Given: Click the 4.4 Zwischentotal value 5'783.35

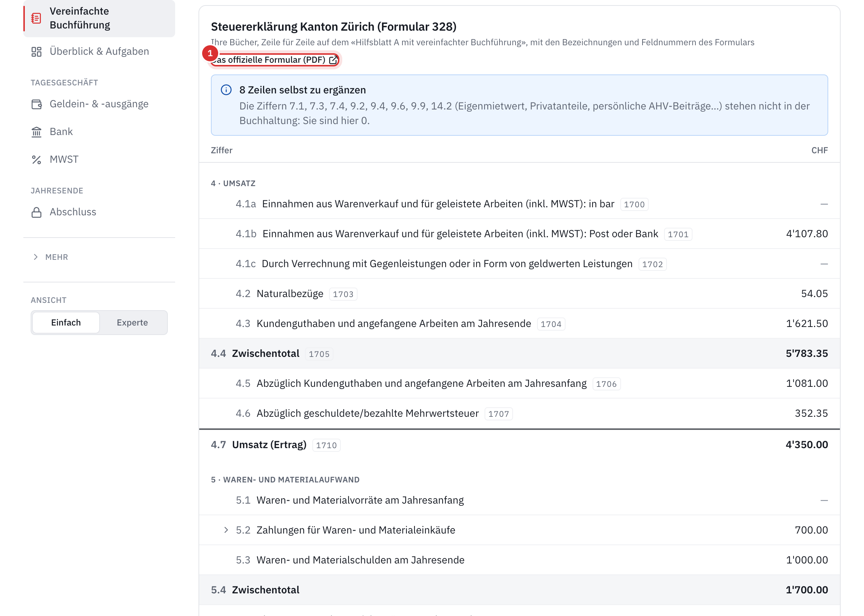Looking at the screenshot, I should [807, 354].
